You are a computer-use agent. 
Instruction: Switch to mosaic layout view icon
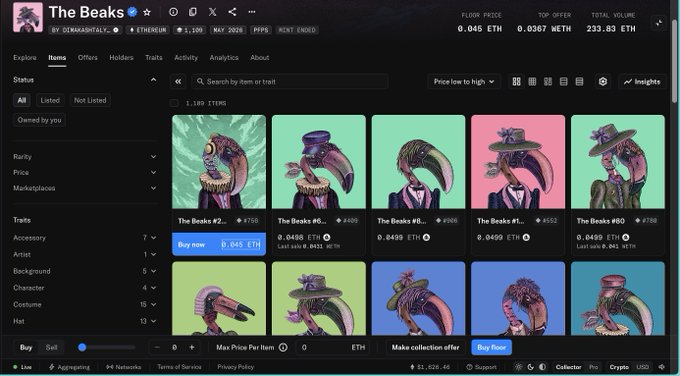[x=548, y=82]
